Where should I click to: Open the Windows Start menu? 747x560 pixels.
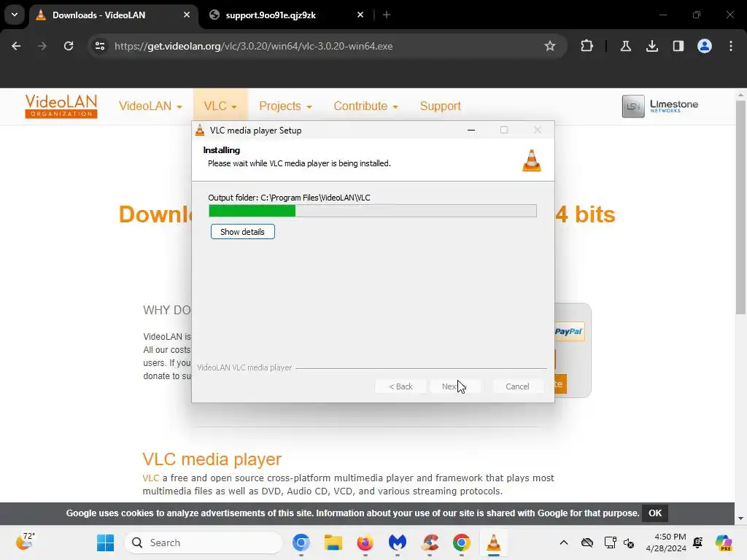(105, 542)
